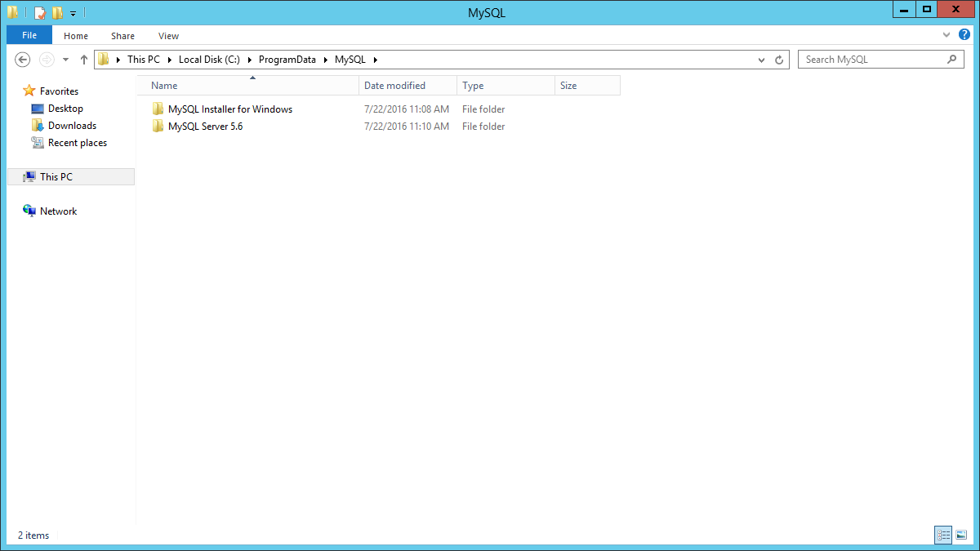The width and height of the screenshot is (980, 551).
Task: Expand the ribbon with the chevron
Action: [947, 35]
